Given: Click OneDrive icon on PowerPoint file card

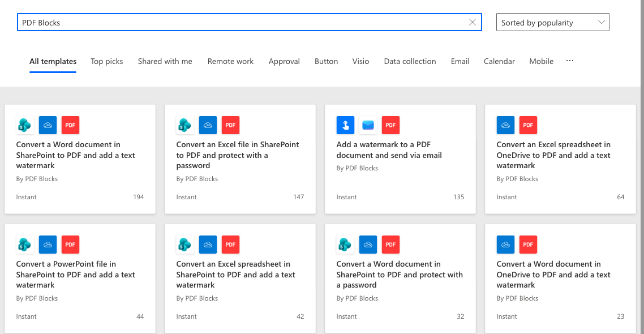Looking at the screenshot, I should [x=48, y=245].
